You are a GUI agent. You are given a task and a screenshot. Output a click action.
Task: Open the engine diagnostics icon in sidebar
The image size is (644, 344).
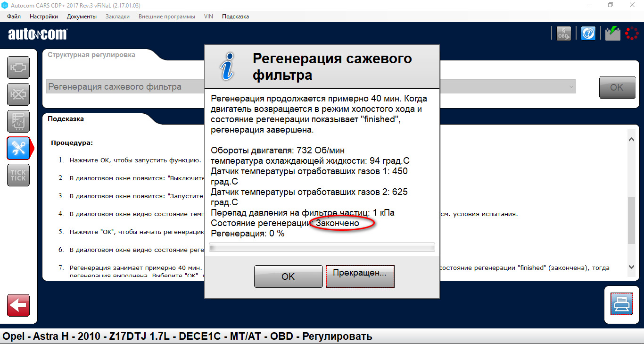[x=18, y=67]
